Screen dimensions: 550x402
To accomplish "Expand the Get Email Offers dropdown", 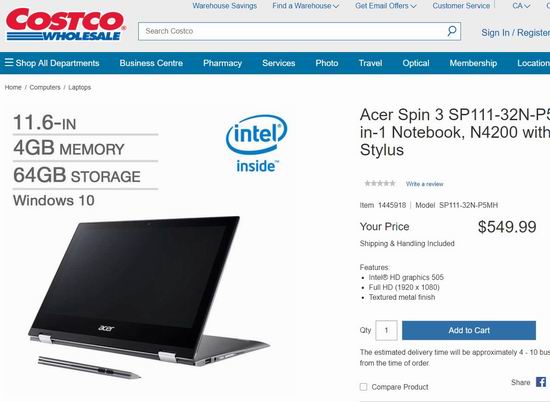I will [385, 6].
